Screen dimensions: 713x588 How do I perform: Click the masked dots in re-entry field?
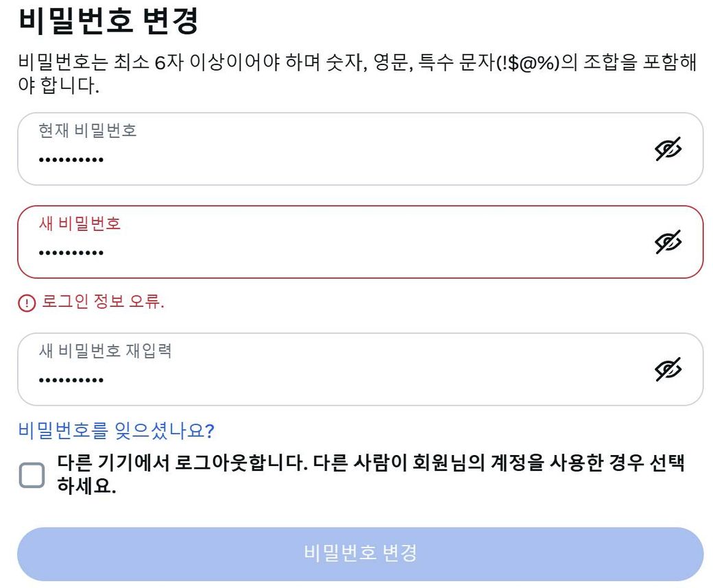click(71, 380)
